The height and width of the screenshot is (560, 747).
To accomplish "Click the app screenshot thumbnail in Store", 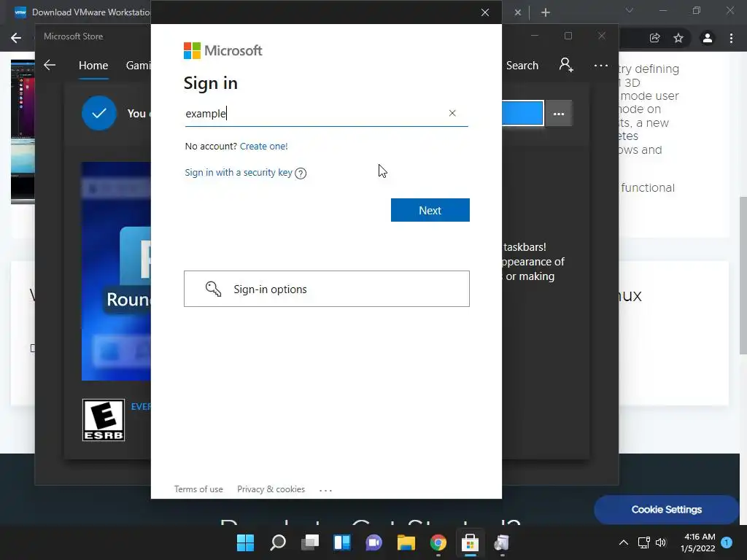I will coord(116,271).
